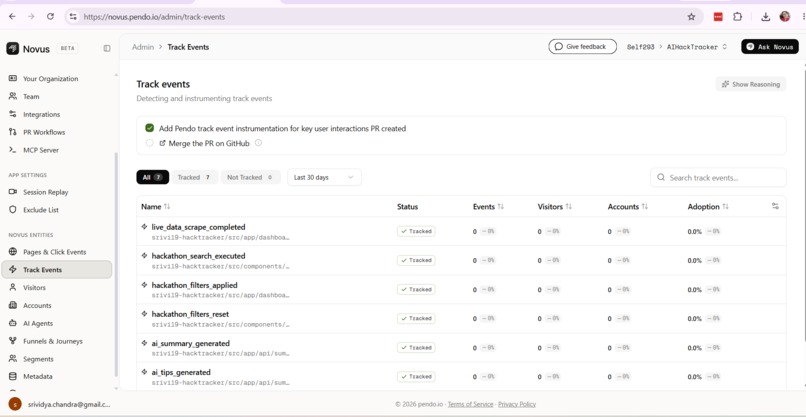Click Admin in the breadcrumb

coord(143,47)
